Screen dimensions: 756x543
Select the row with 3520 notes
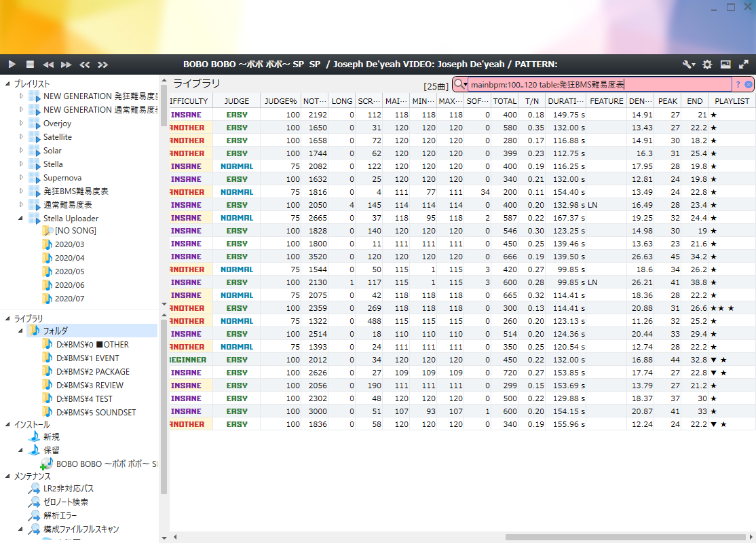(x=462, y=257)
